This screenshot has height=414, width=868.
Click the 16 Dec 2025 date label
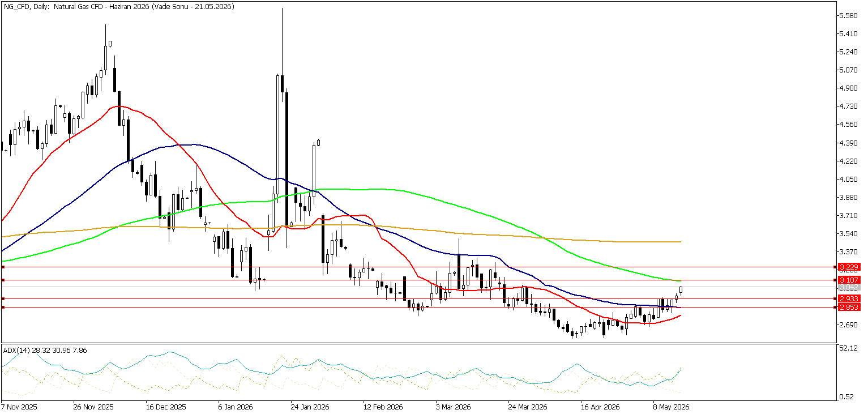click(x=165, y=407)
